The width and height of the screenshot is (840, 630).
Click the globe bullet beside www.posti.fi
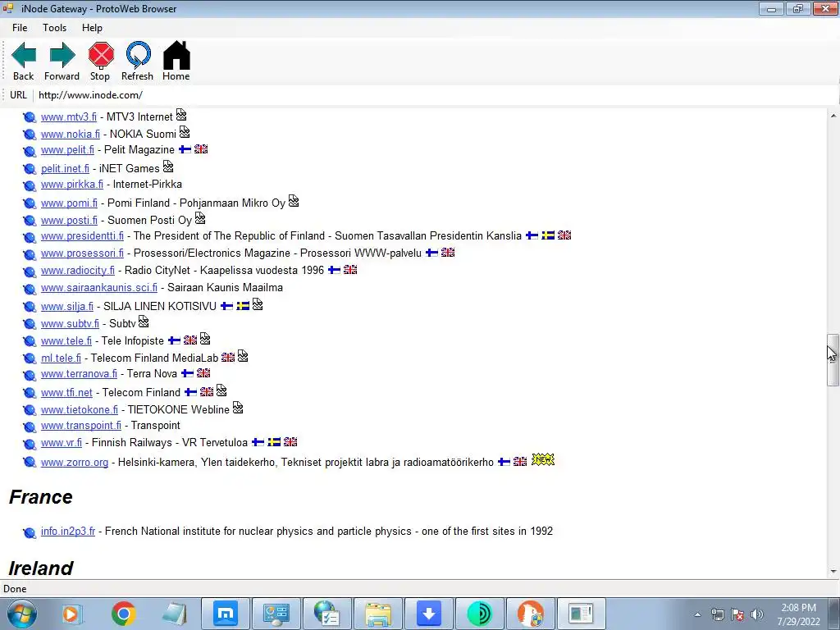click(30, 221)
